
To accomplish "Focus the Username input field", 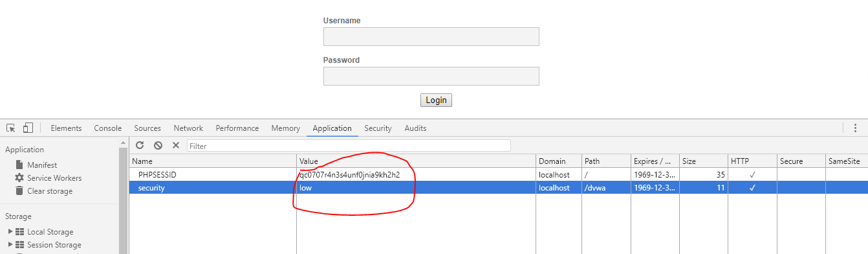I will (x=431, y=36).
